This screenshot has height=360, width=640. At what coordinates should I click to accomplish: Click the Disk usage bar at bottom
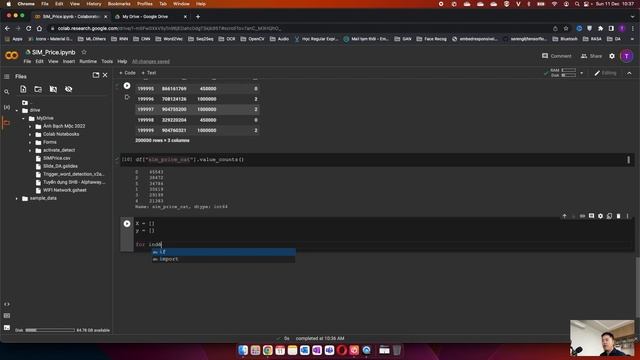click(50, 330)
